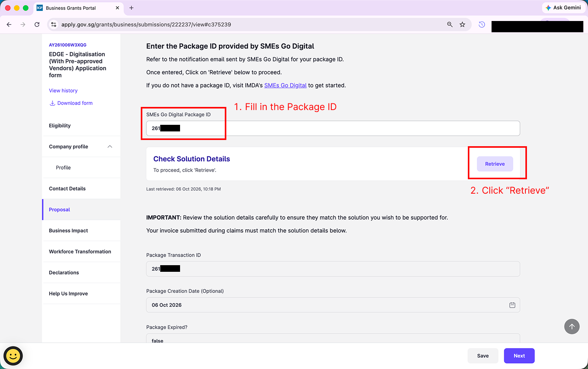Viewport: 588px width, 369px height.
Task: Bookmark this page with the star icon
Action: point(462,24)
